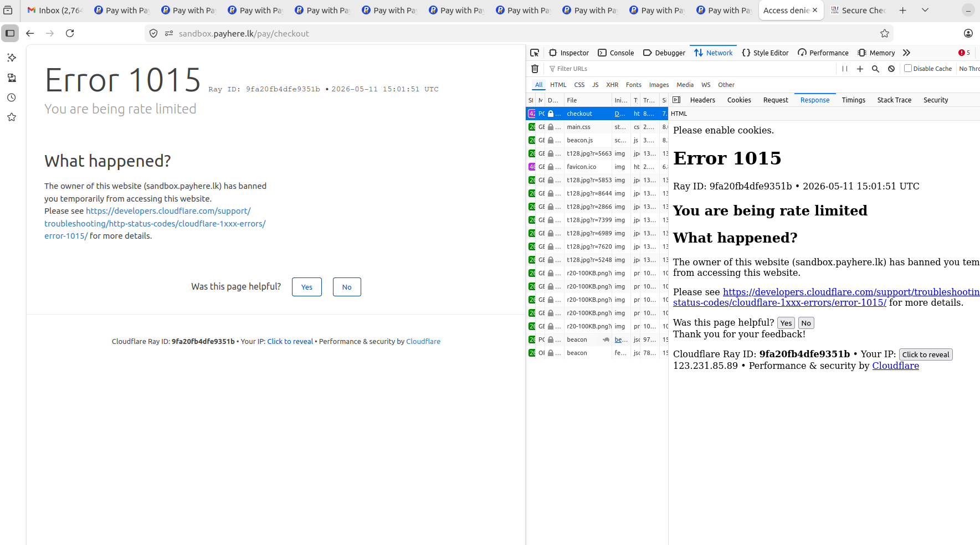Switch to the Cookies tab
Image resolution: width=980 pixels, height=545 pixels.
[x=739, y=100]
